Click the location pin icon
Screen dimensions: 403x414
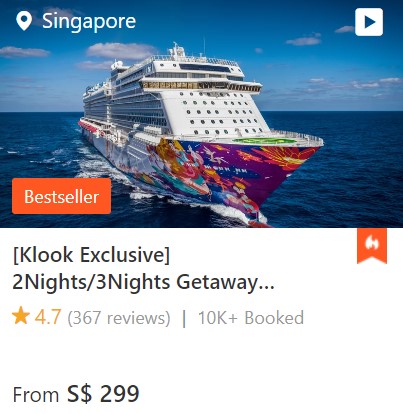click(24, 21)
